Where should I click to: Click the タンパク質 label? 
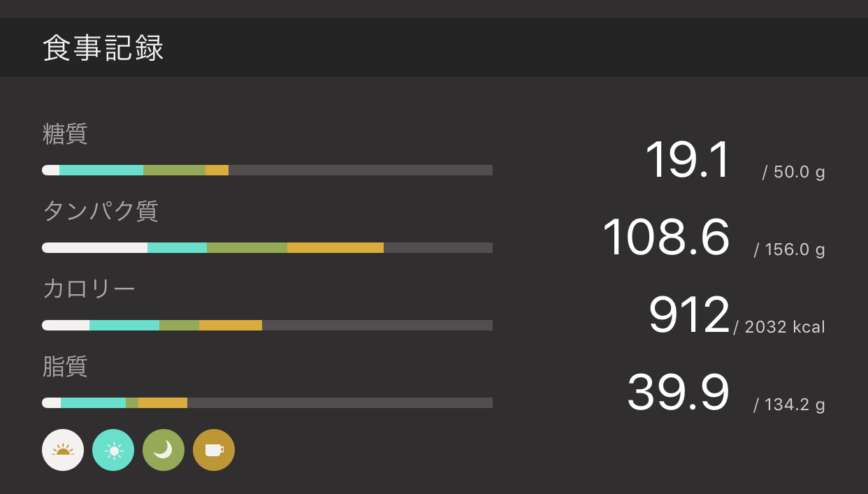pos(101,211)
